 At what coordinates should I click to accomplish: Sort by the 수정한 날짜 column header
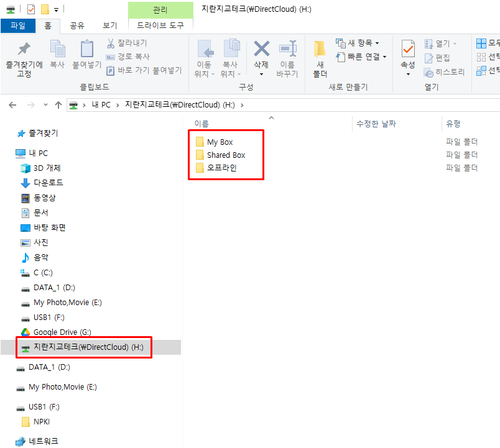(376, 124)
